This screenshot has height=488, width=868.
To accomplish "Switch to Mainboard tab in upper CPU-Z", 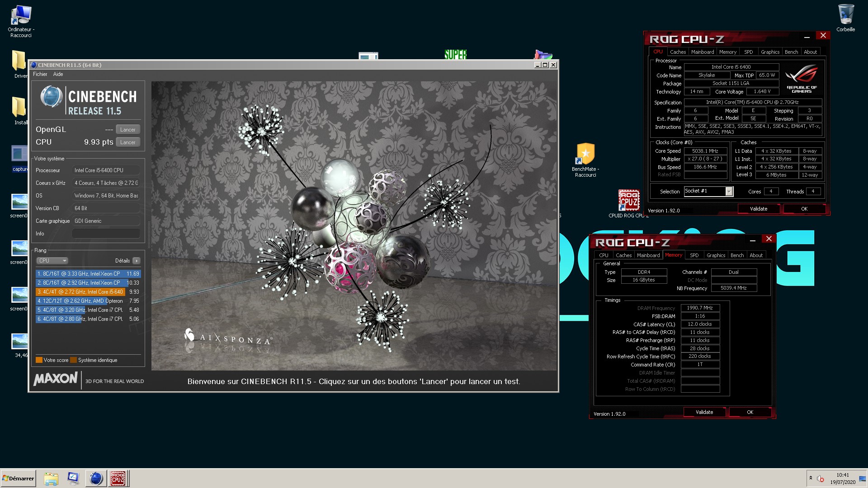I will (703, 52).
